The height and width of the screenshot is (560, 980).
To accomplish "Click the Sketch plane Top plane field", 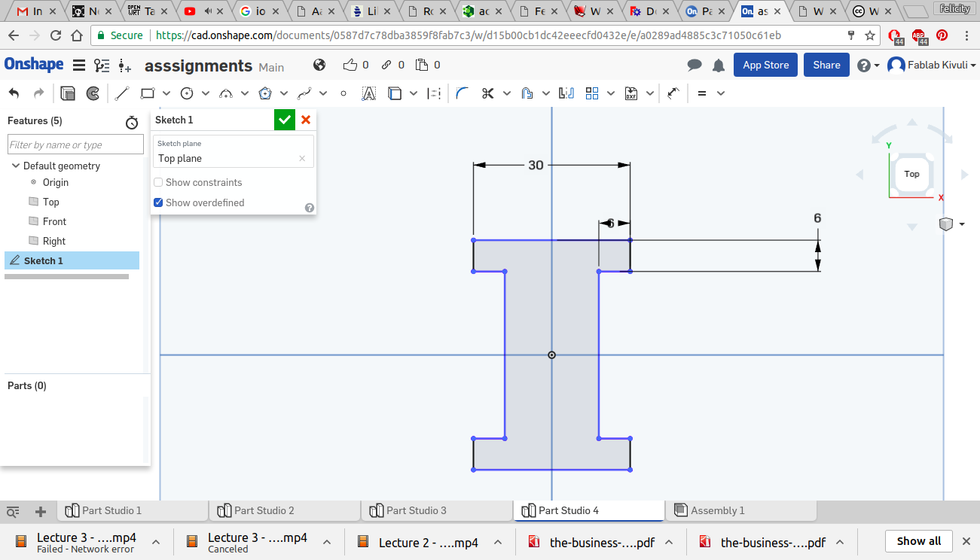I will tap(234, 151).
